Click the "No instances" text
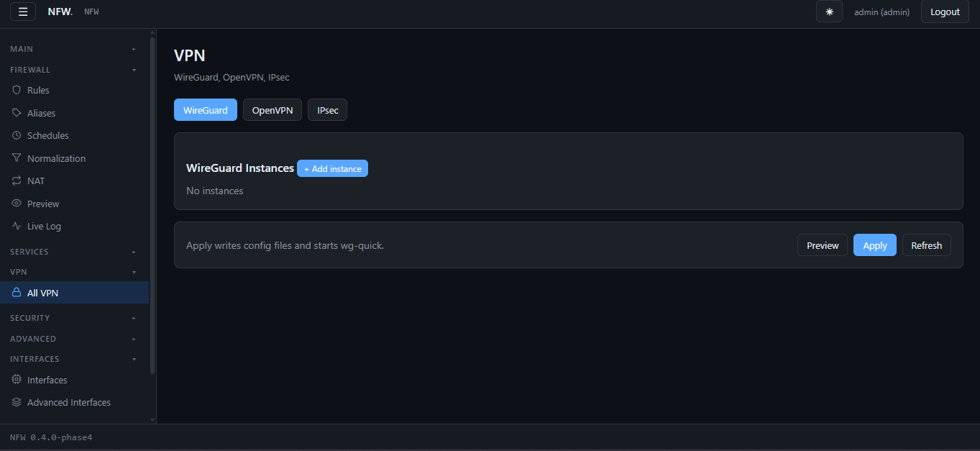The width and height of the screenshot is (980, 451). tap(215, 191)
